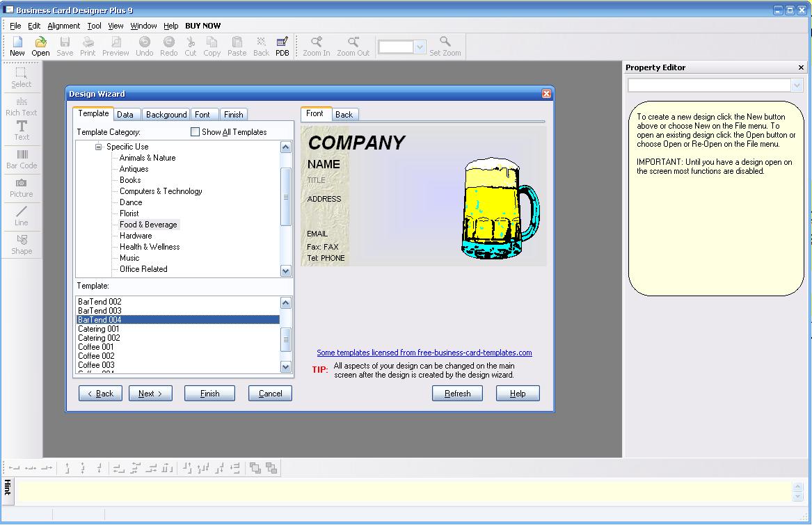Choose the Line tool
The width and height of the screenshot is (812, 525).
(22, 216)
